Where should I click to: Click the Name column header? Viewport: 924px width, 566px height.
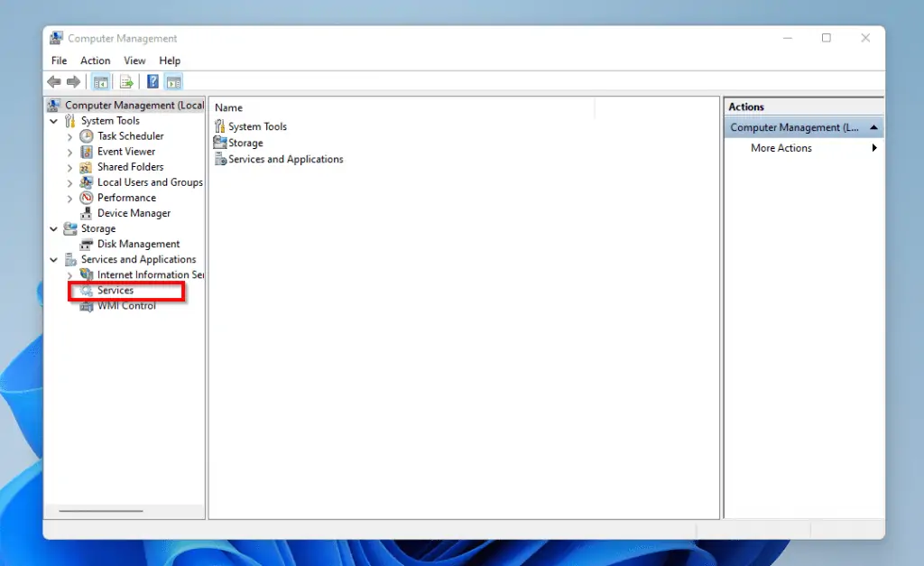pyautogui.click(x=228, y=107)
